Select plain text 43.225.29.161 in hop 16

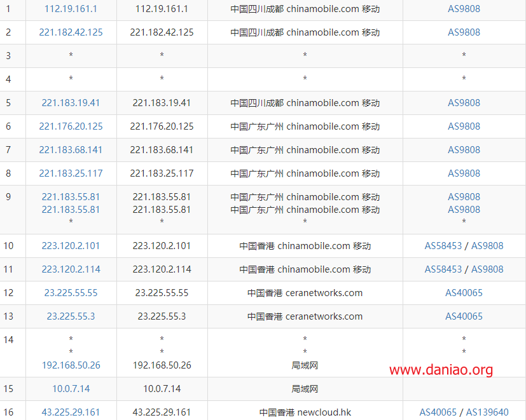coord(162,412)
